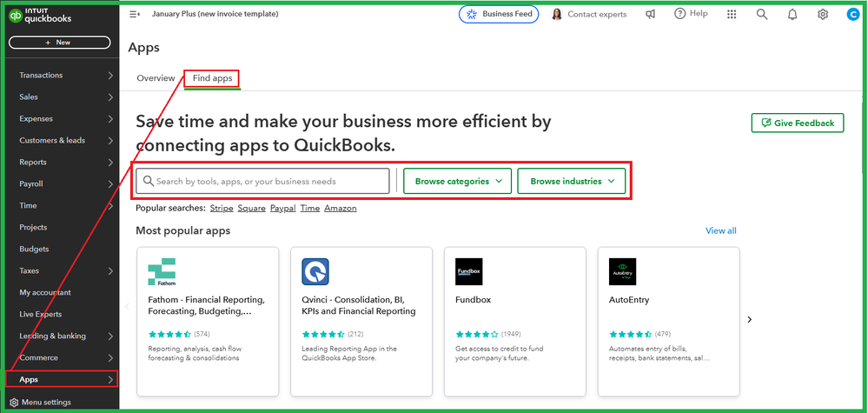This screenshot has height=413, width=868.
Task: Click the Contact experts avatar icon
Action: pyautogui.click(x=557, y=15)
